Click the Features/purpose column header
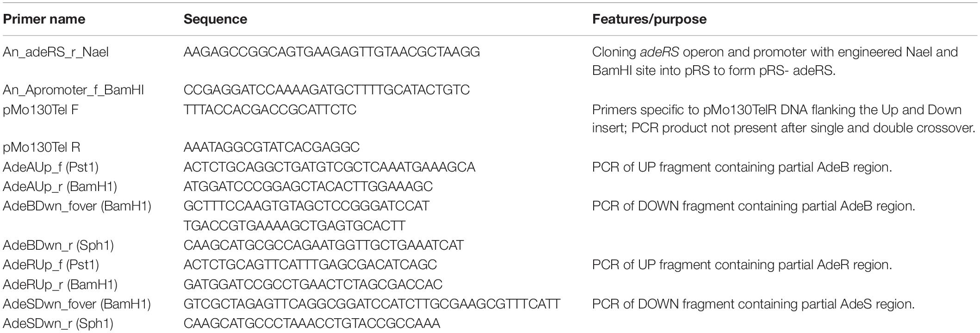This screenshot has width=980, height=333. (649, 19)
